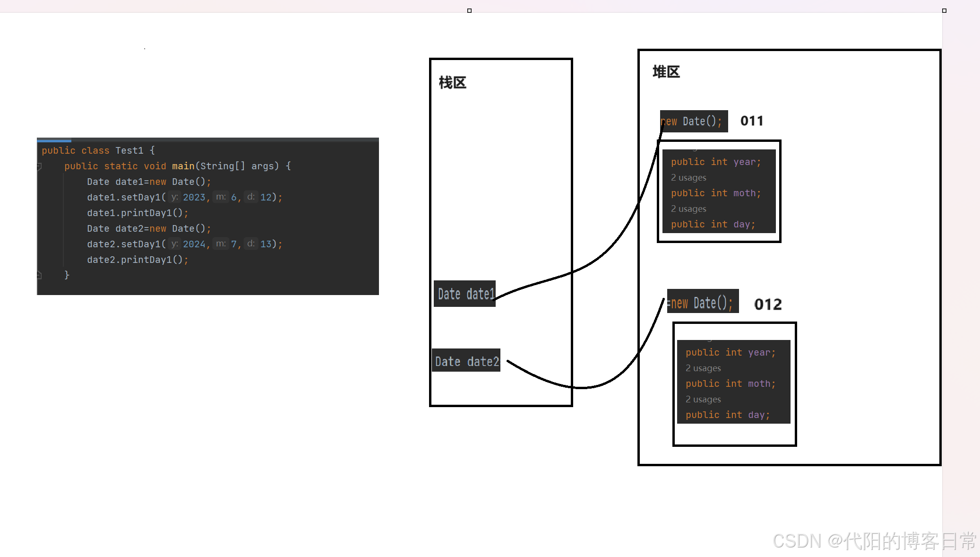Click the top-center selection handle
Screen dimensions: 980x557
(x=469, y=10)
